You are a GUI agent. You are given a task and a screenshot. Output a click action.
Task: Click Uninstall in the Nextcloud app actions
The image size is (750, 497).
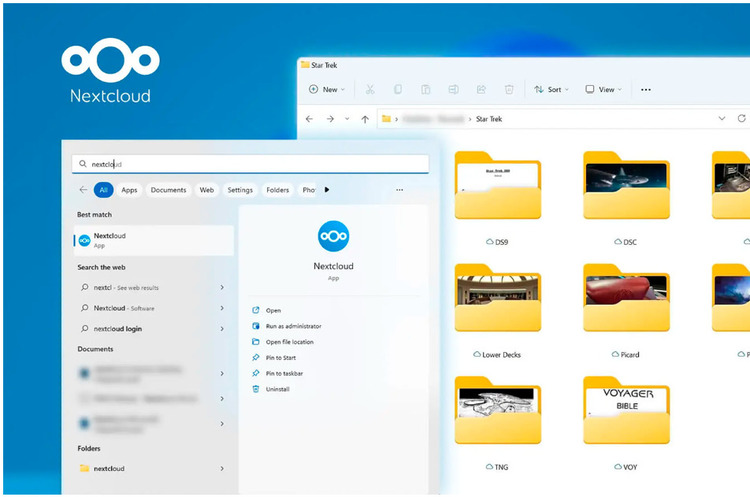click(x=277, y=389)
